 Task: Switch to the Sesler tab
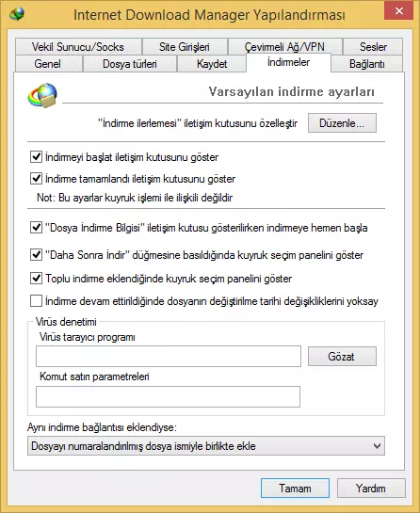(373, 47)
